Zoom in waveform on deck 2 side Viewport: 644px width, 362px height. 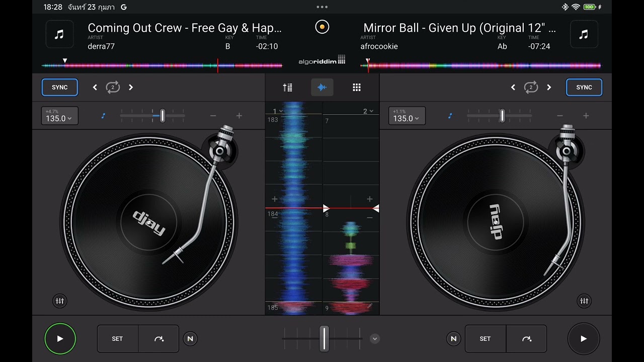[x=369, y=199]
